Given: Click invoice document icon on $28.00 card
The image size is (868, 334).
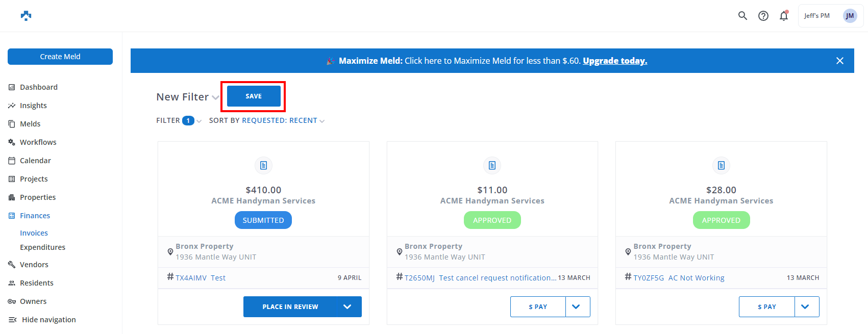Looking at the screenshot, I should tap(721, 165).
